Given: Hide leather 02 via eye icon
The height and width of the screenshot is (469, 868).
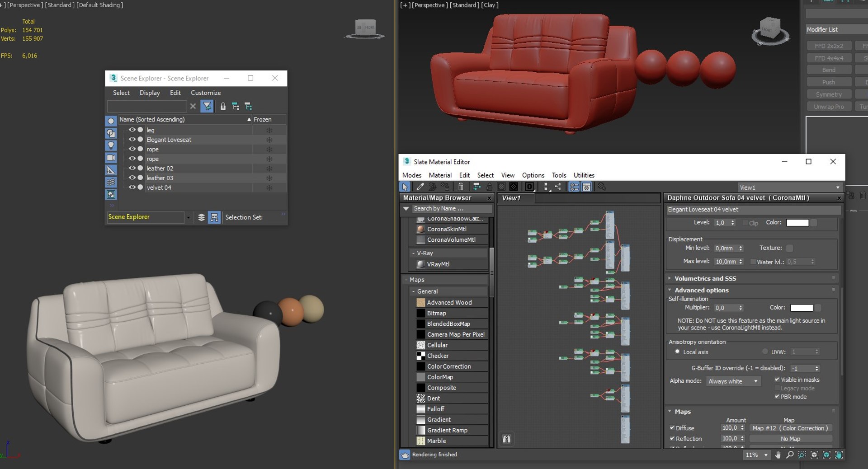Looking at the screenshot, I should pyautogui.click(x=132, y=168).
